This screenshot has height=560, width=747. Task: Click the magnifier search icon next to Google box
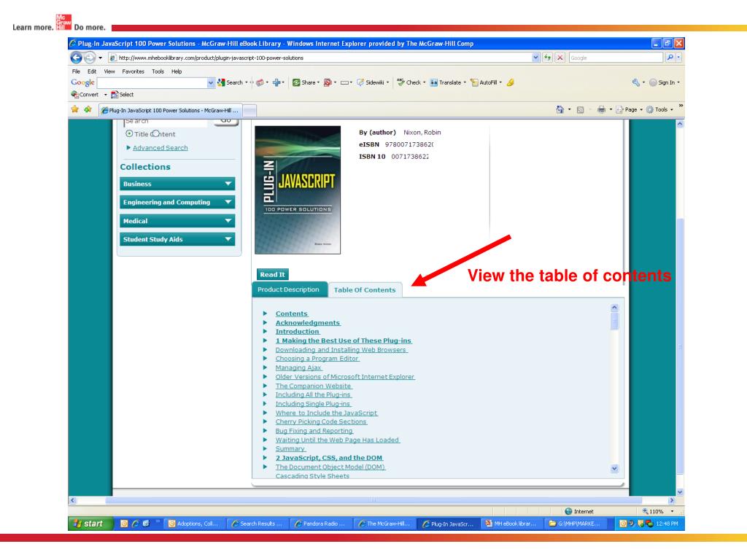tap(670, 58)
